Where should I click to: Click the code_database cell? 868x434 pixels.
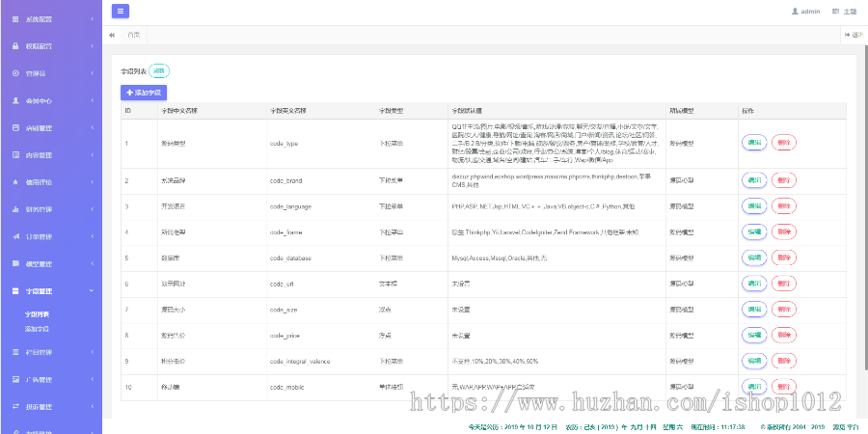click(x=320, y=258)
